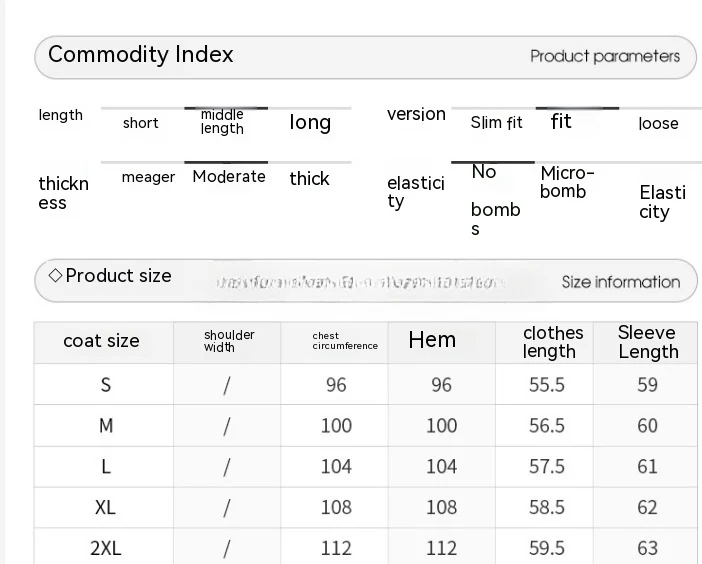This screenshot has height=564, width=702.
Task: Click the 'shoulder width' column header
Action: tap(229, 341)
